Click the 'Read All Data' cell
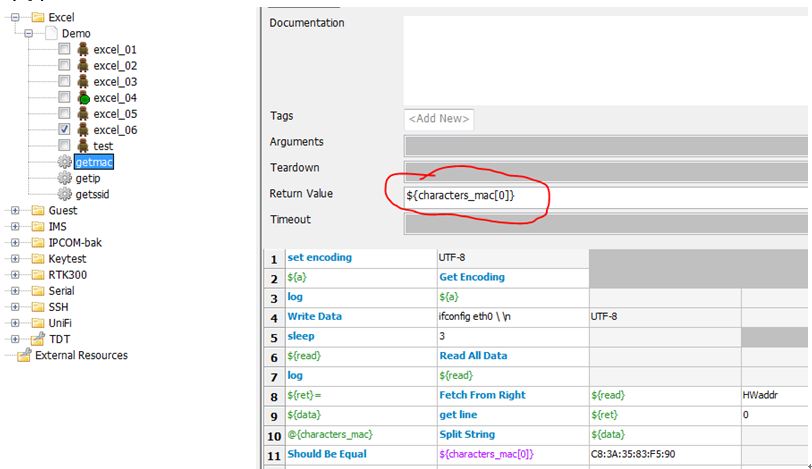 [x=513, y=356]
